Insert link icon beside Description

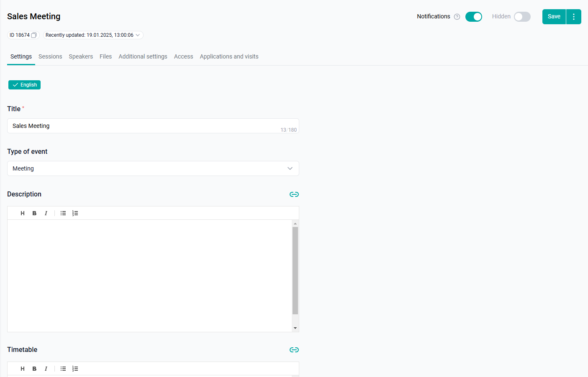coord(294,194)
